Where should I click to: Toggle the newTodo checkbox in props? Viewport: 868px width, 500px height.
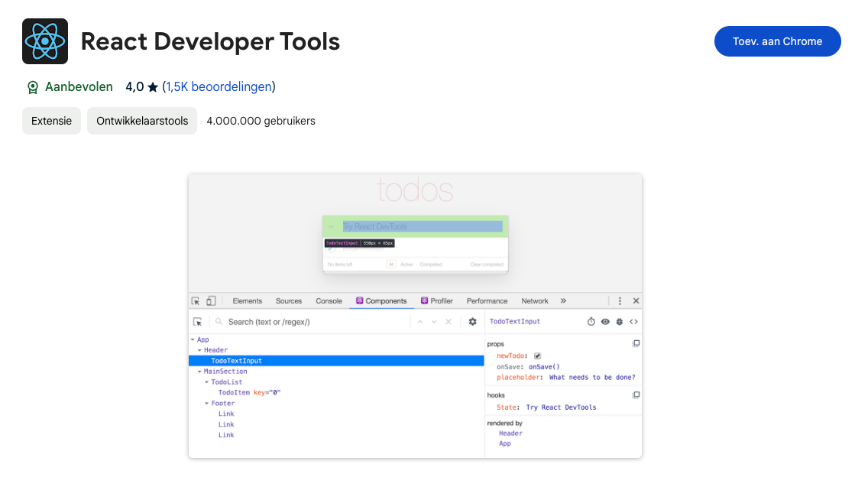pos(537,356)
